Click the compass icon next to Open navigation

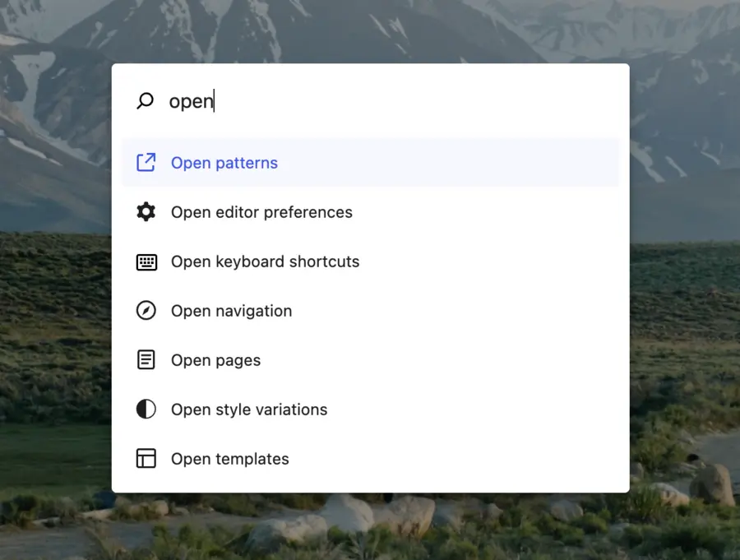[146, 310]
